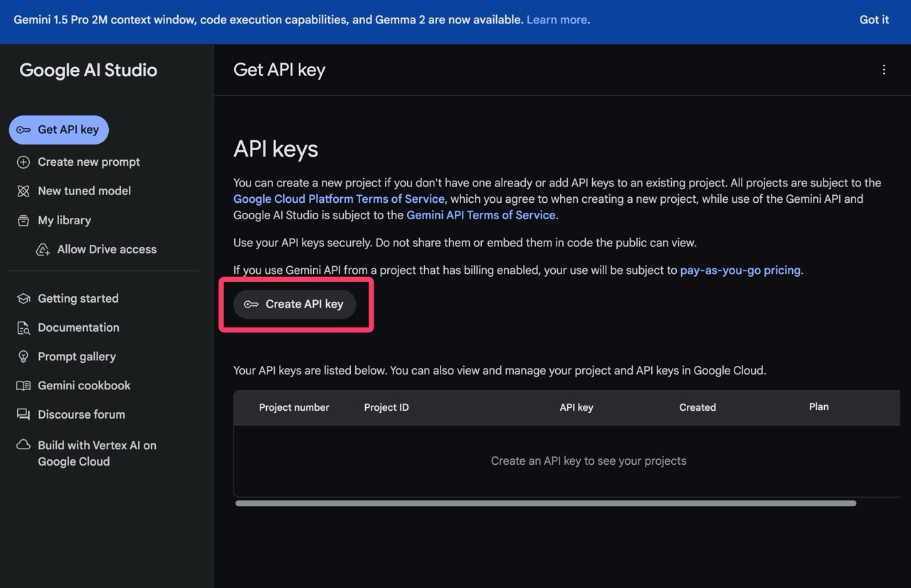
Task: Click the My library archive icon
Action: click(x=23, y=220)
